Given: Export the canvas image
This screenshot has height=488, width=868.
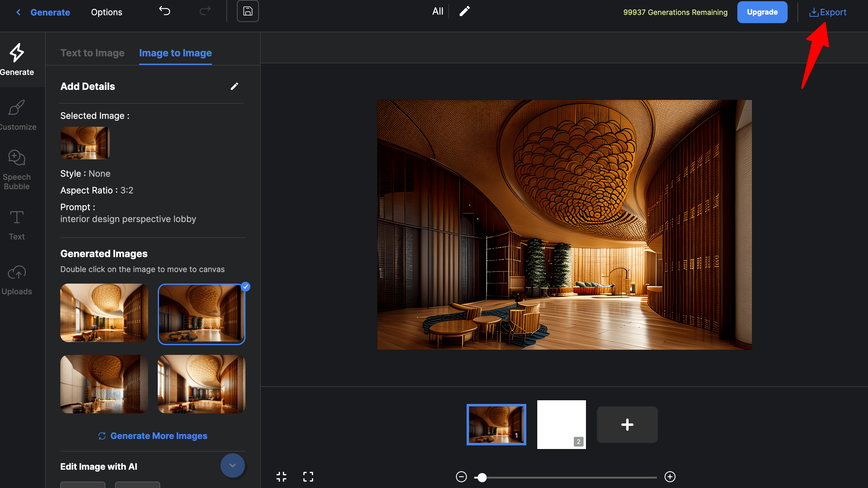Looking at the screenshot, I should (827, 12).
